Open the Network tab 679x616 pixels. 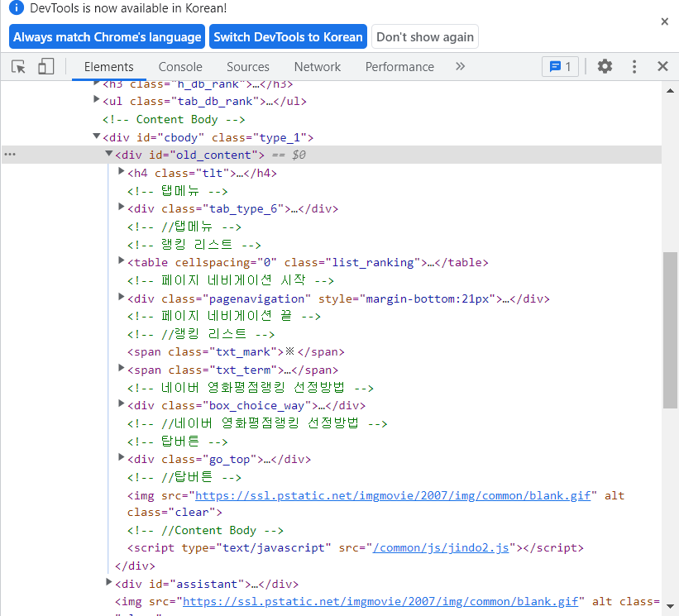[x=317, y=67]
